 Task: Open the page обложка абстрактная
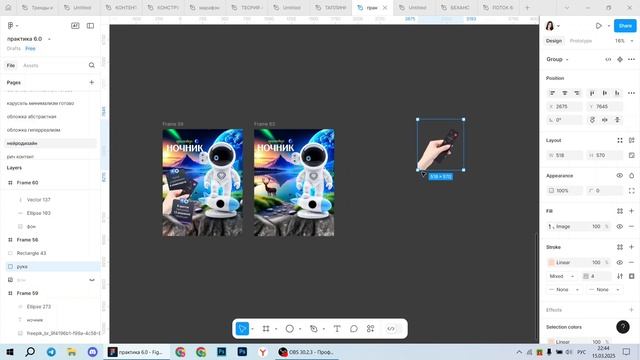click(31, 117)
